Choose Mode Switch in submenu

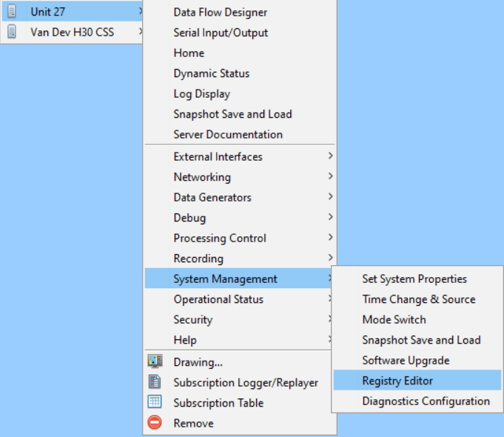tap(394, 320)
